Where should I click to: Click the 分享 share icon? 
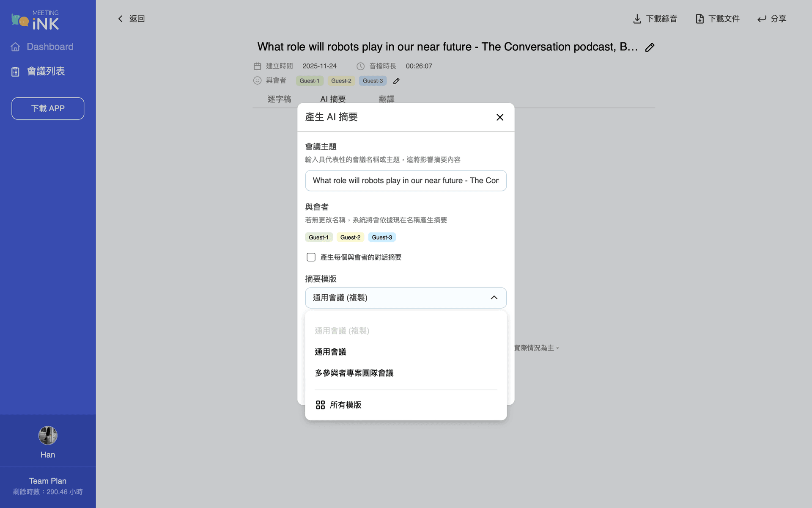(x=761, y=19)
